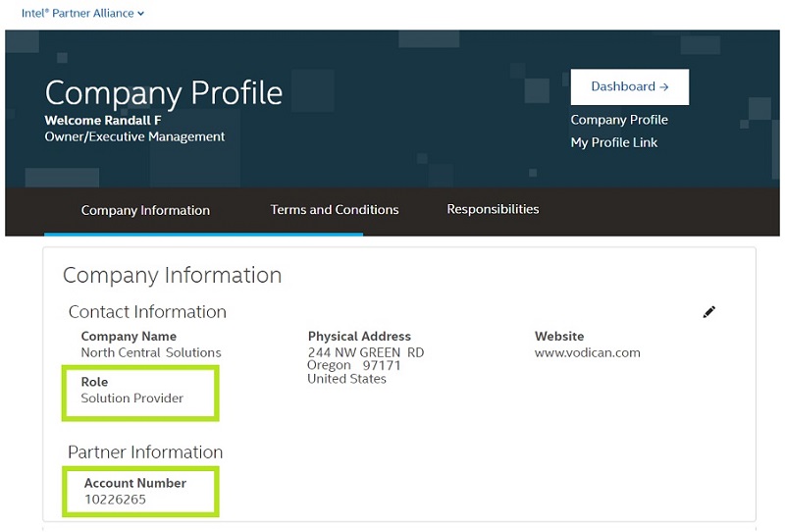Click the Company Profile page heading
The width and height of the screenshot is (785, 532).
[164, 92]
